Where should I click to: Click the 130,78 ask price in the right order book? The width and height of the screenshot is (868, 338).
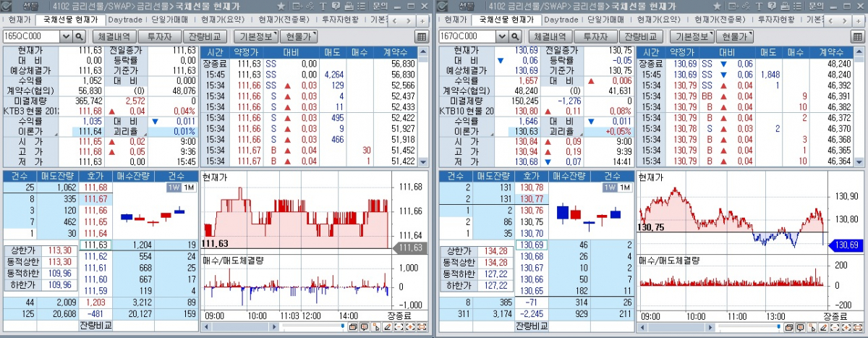(530, 187)
